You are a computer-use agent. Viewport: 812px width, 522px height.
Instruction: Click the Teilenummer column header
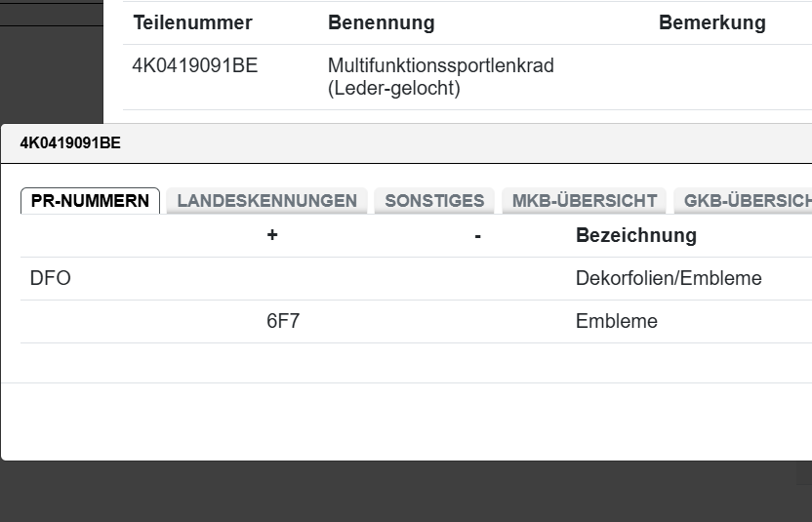(x=192, y=22)
